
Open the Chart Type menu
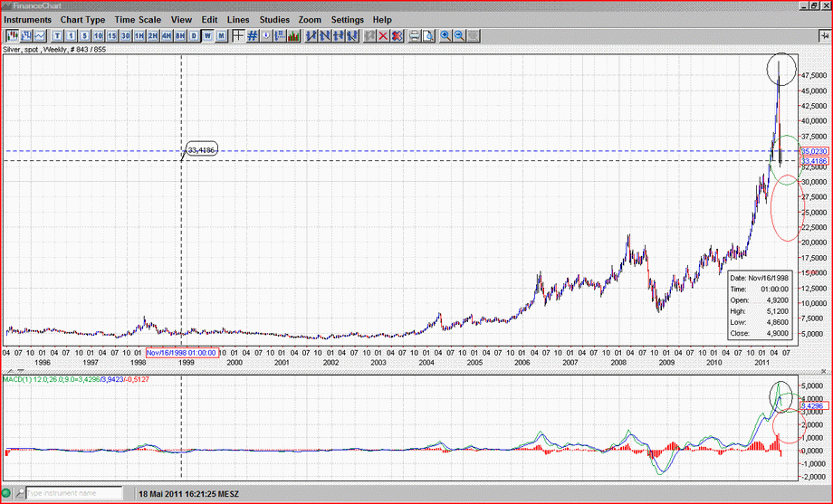[82, 20]
